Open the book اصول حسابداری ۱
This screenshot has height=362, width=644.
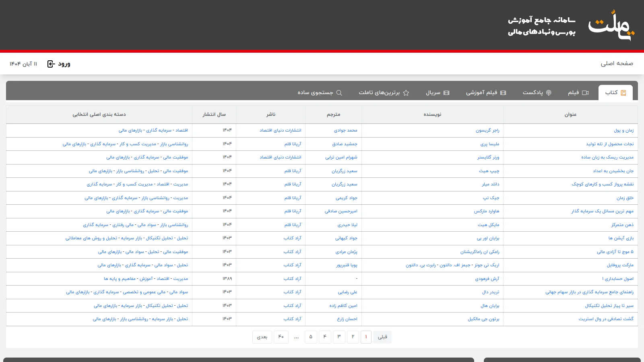pos(617,279)
